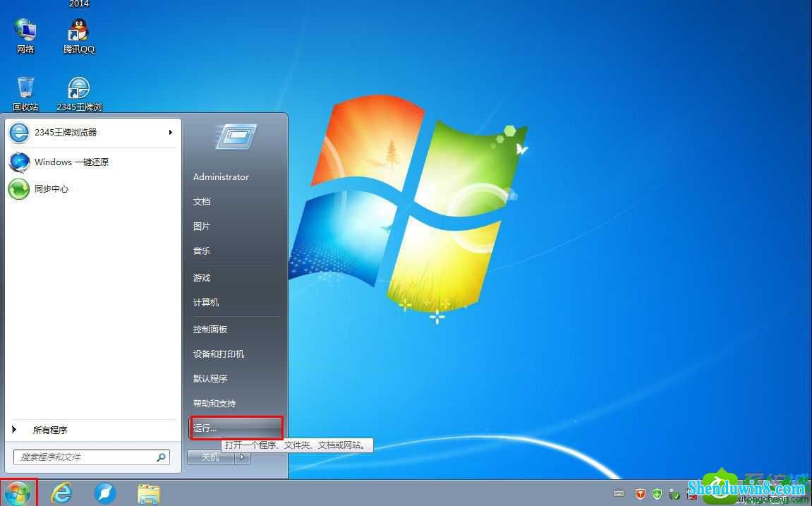Open 设备和打印机 from the Start menu
Viewport: 812px width, 506px height.
tap(219, 354)
